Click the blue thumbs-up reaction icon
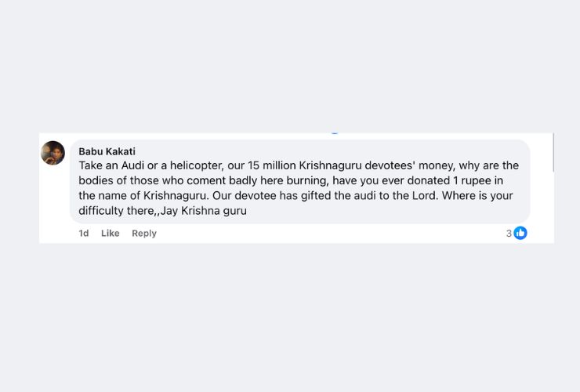 point(520,233)
